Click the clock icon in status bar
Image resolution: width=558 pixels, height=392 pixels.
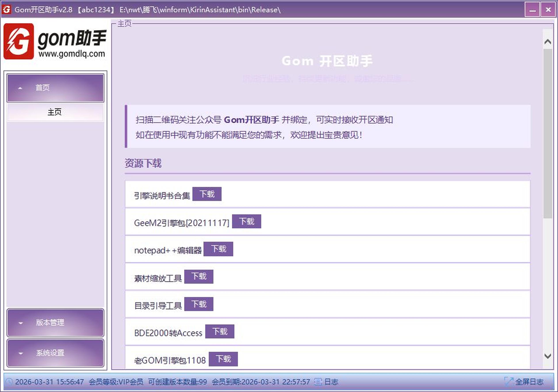coord(9,382)
